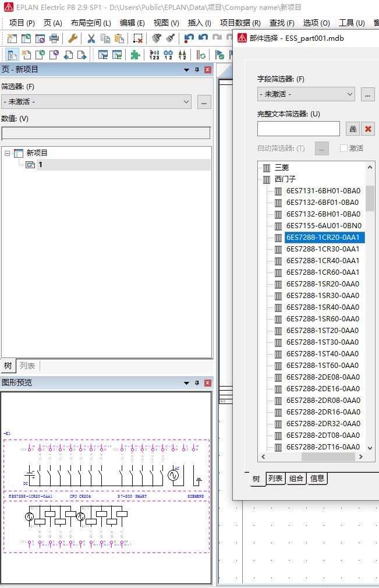Switch to the 树 tab in the page panel
The image size is (379, 588).
[8, 366]
